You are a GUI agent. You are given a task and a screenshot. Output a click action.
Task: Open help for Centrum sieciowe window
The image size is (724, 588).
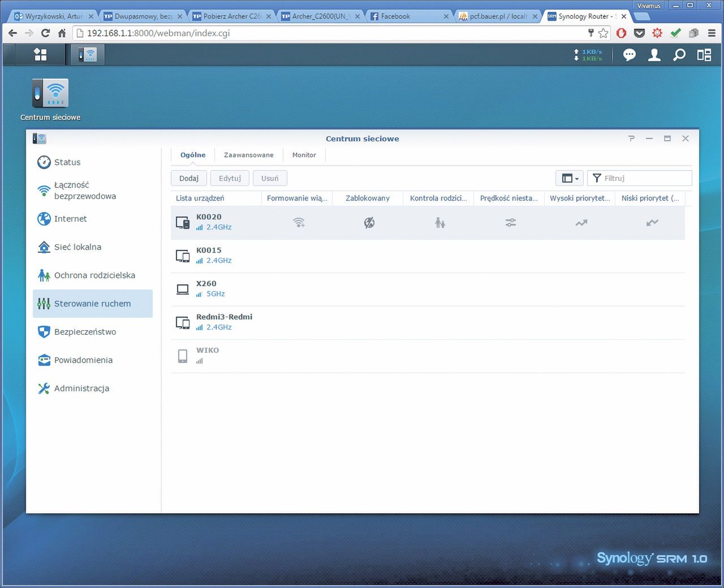pyautogui.click(x=631, y=139)
